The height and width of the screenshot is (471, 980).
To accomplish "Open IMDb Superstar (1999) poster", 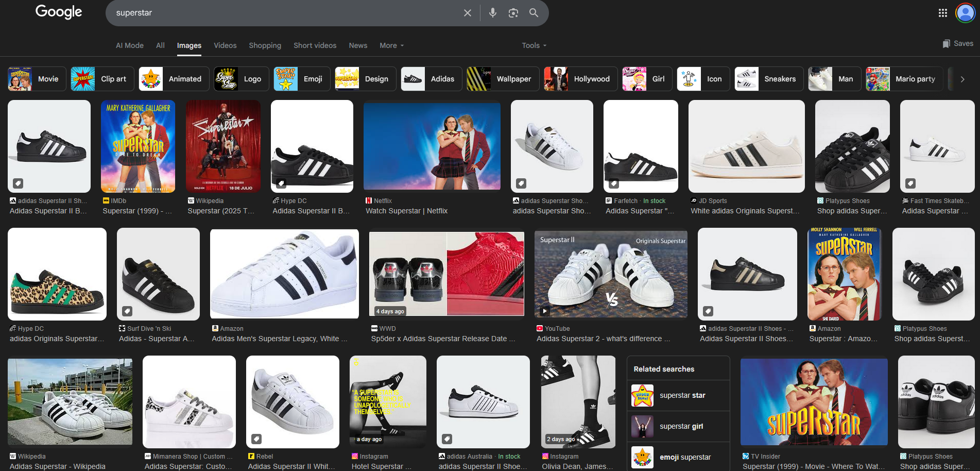I will (138, 146).
